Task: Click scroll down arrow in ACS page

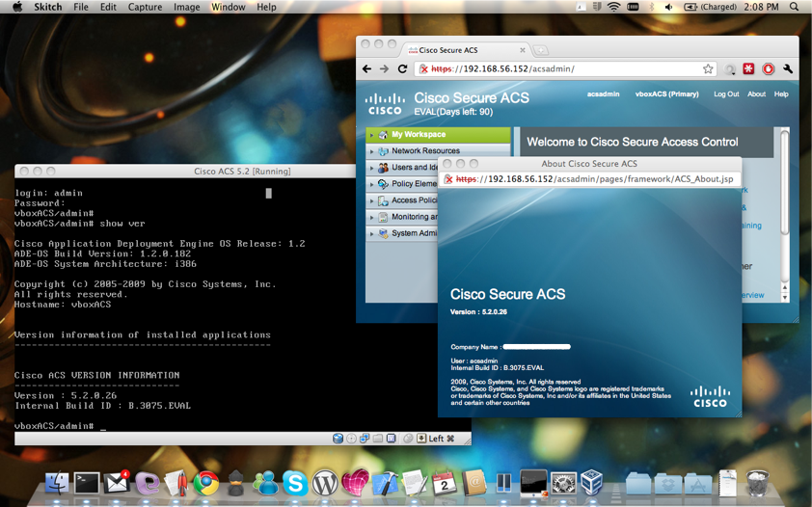Action: point(785,298)
